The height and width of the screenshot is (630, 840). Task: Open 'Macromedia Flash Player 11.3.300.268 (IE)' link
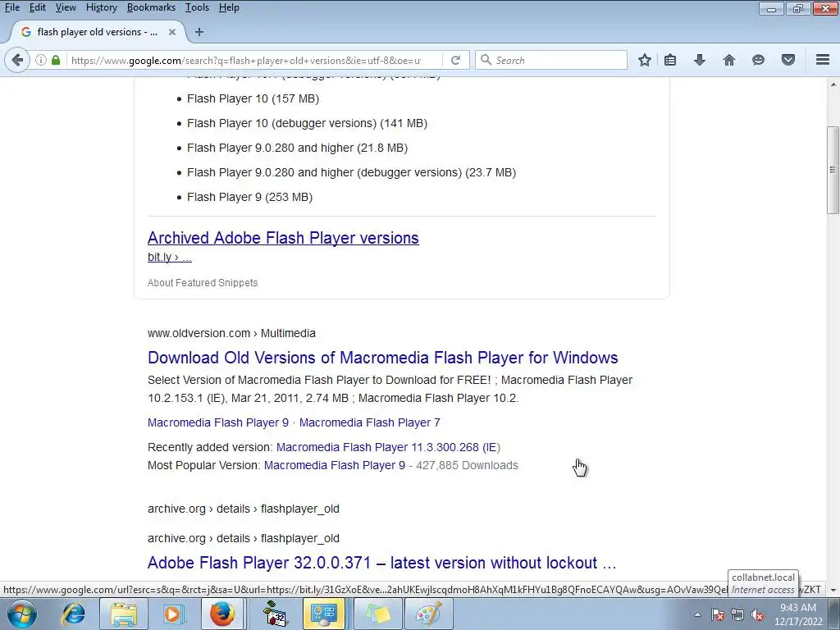(x=388, y=447)
